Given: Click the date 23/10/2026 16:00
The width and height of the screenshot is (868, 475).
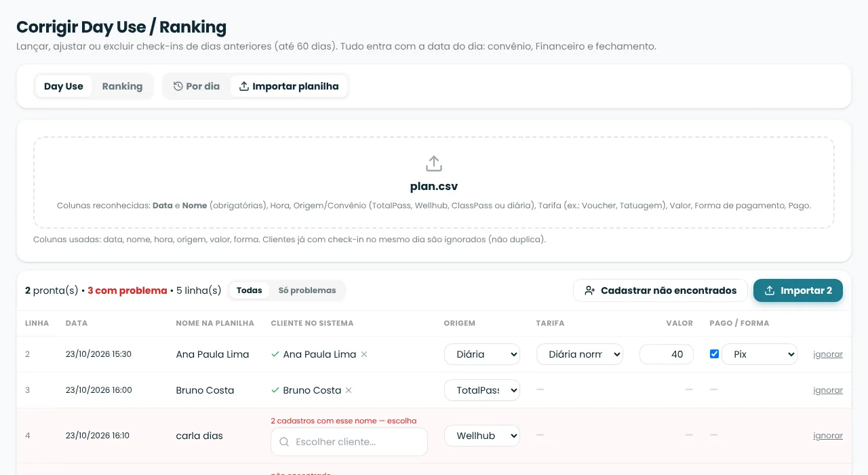Looking at the screenshot, I should click(x=98, y=390).
